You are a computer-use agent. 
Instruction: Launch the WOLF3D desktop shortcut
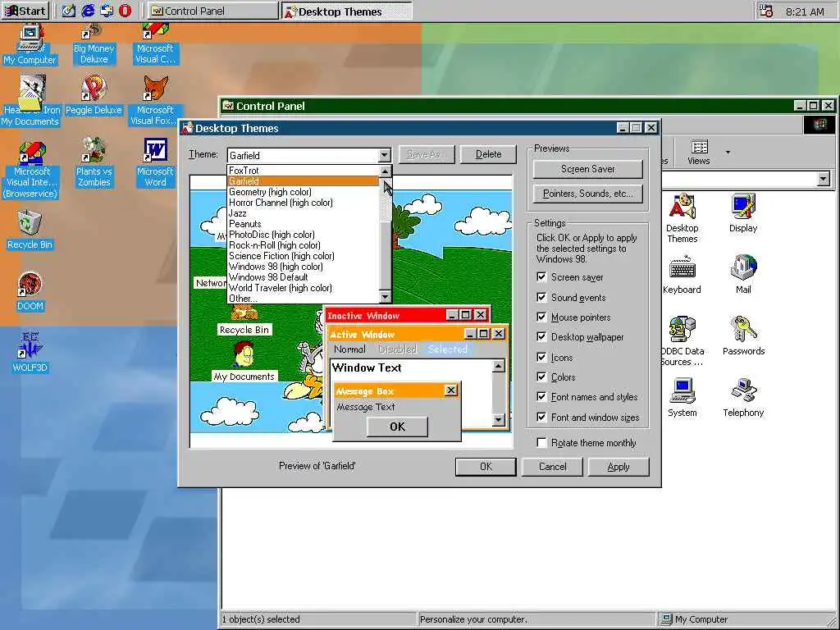coord(30,353)
